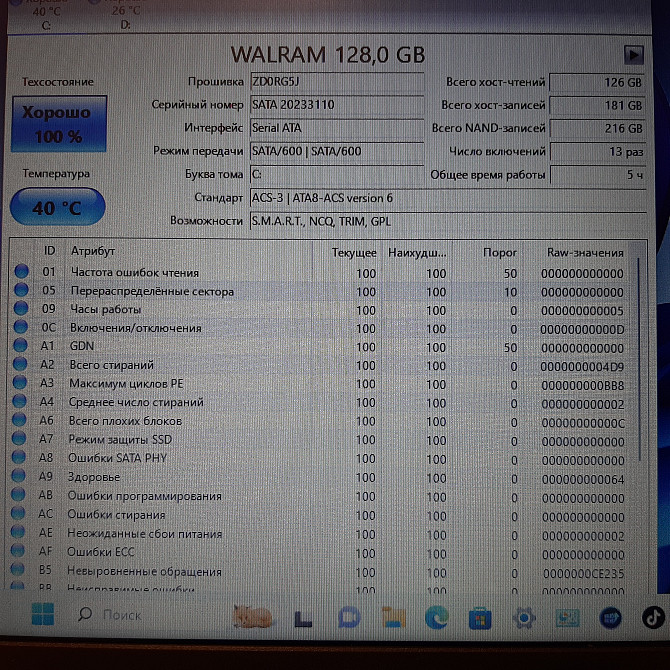
Task: Select the Неожиданные сбои питания row text
Action: pos(144,533)
